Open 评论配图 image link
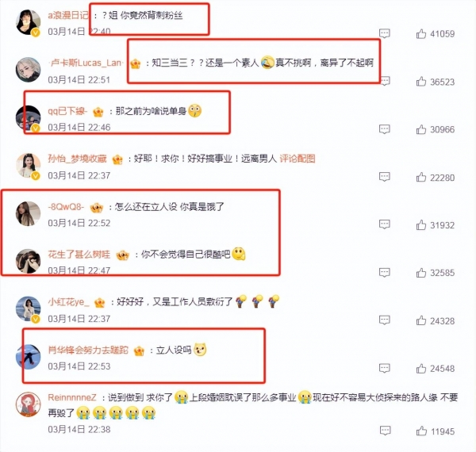Screen dimensions: 476x452 (297, 159)
